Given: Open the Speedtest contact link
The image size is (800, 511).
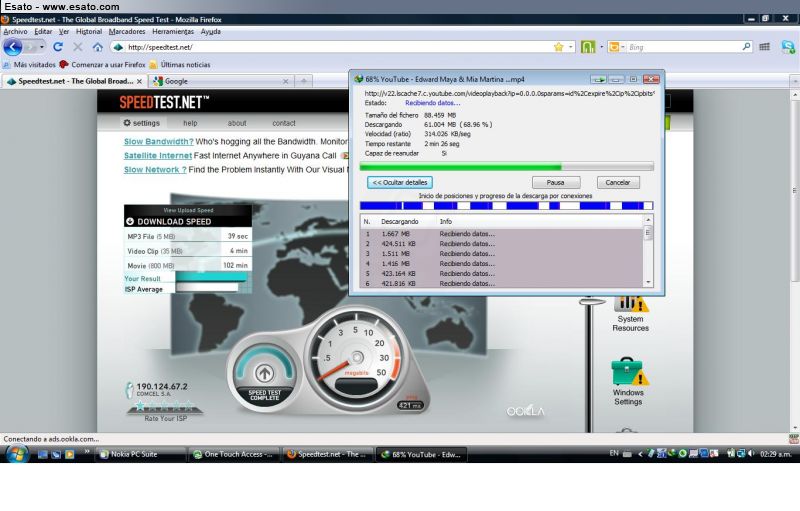Looking at the screenshot, I should click(x=284, y=123).
